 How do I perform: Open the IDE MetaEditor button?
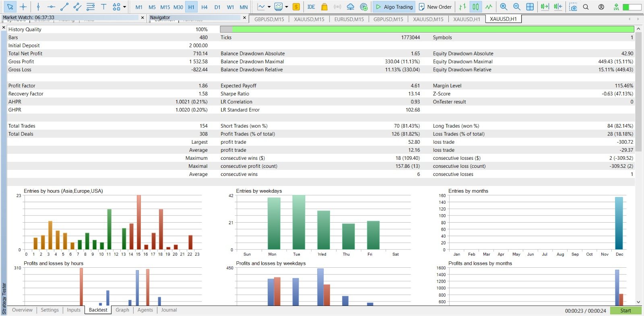point(311,7)
